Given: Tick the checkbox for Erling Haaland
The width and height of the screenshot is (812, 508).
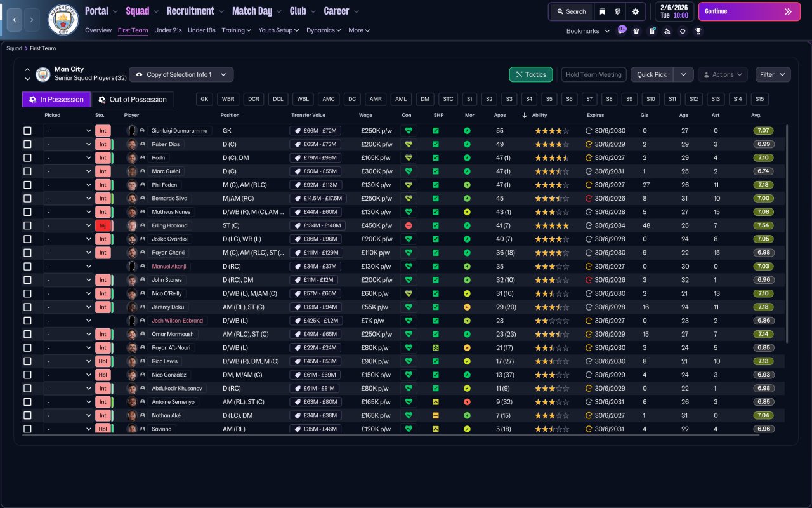Looking at the screenshot, I should (27, 225).
